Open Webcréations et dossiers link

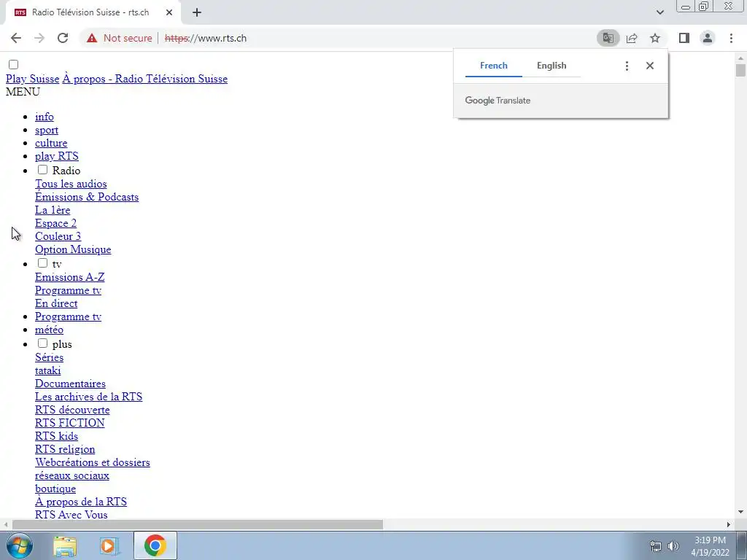[93, 462]
